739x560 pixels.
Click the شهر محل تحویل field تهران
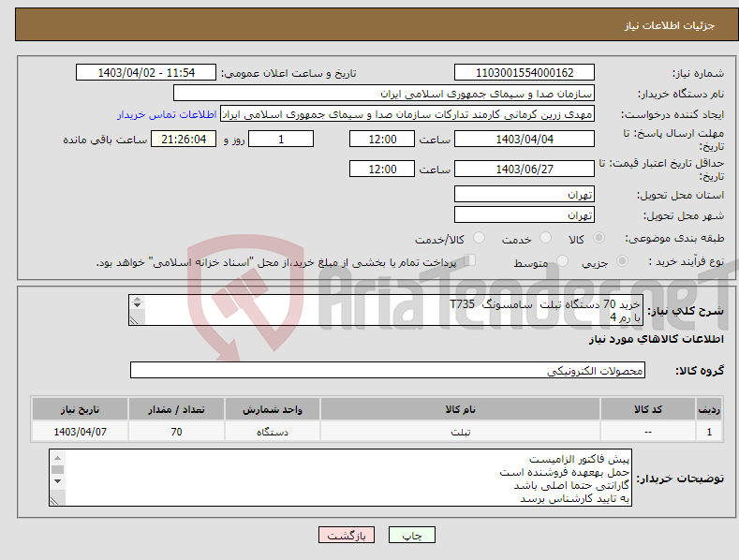[x=525, y=215]
